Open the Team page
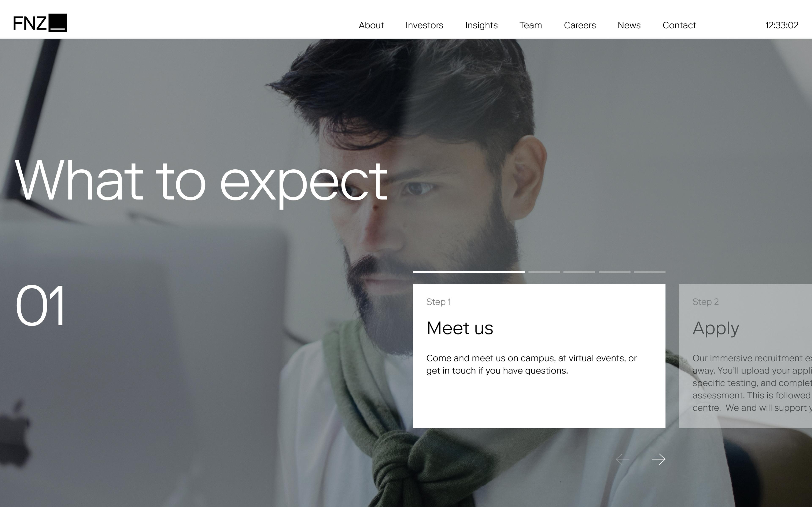This screenshot has width=812, height=507. [x=531, y=25]
